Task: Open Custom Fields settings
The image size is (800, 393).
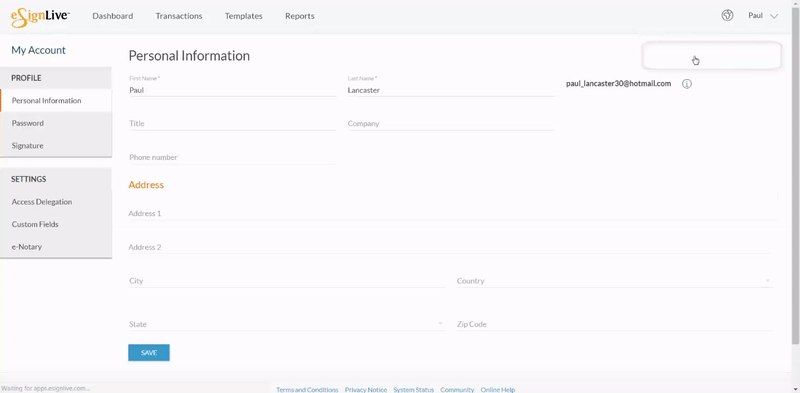Action: [x=56, y=224]
